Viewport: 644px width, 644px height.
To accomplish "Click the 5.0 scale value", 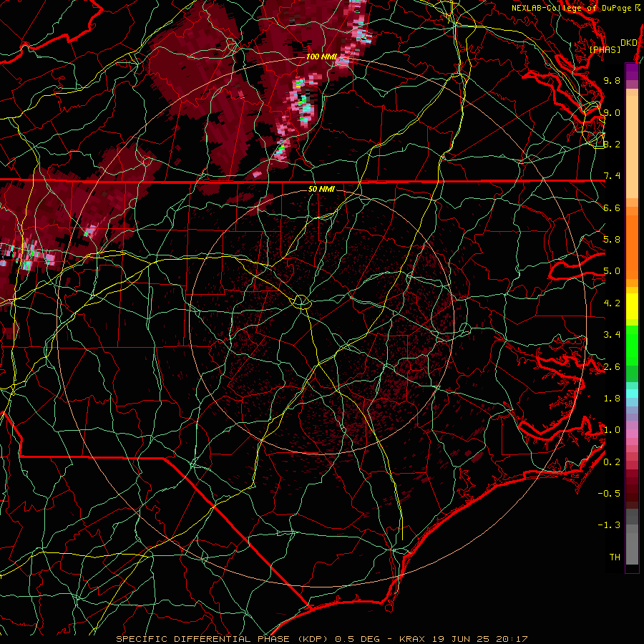I will click(612, 271).
